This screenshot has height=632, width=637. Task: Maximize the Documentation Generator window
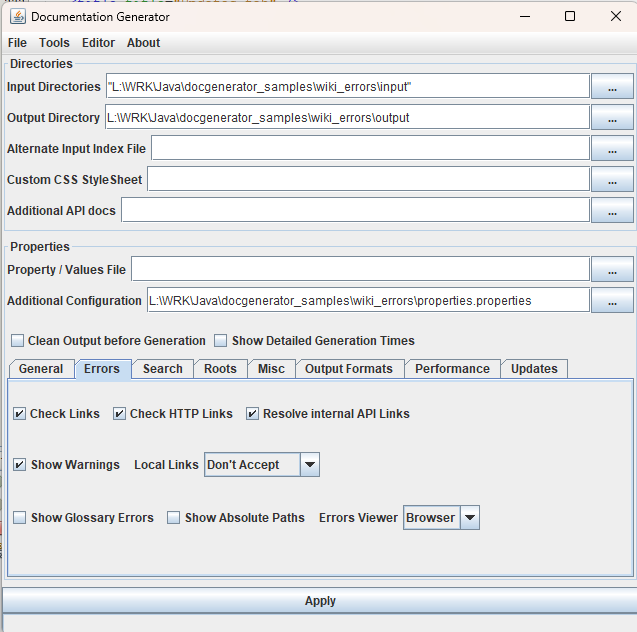pos(570,17)
